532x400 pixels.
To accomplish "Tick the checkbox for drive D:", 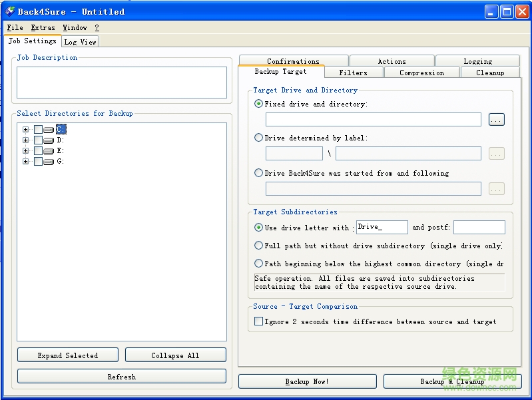I will click(38, 140).
